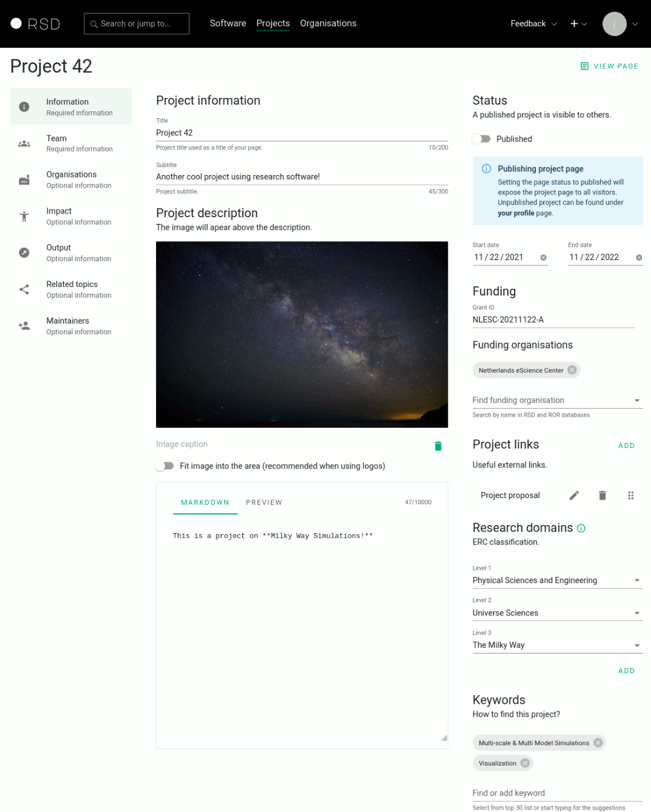Screen dimensions: 651x812
Task: Click the Find or add keyword field
Action: click(x=557, y=793)
